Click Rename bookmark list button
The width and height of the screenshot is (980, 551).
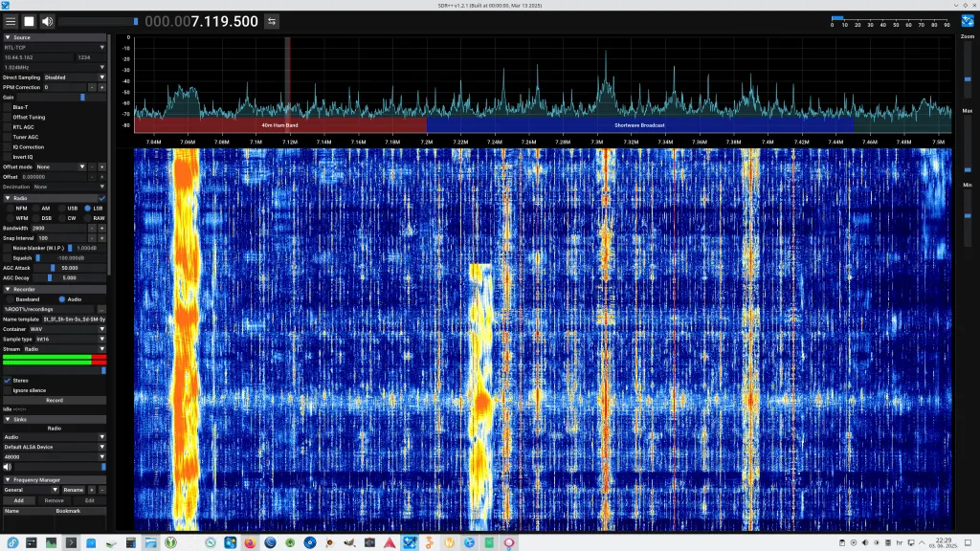point(74,490)
